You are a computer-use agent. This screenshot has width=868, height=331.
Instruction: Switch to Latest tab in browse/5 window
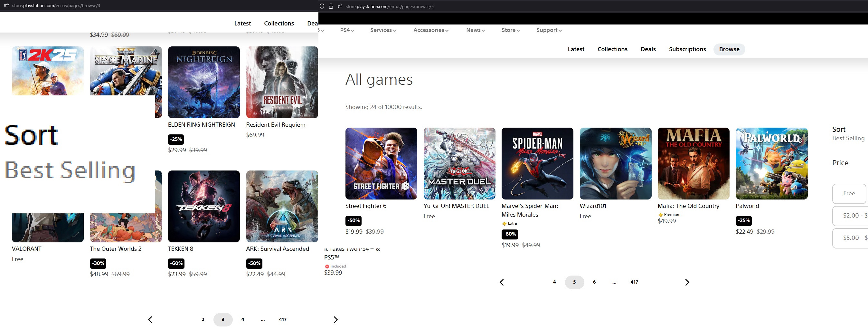pyautogui.click(x=576, y=49)
